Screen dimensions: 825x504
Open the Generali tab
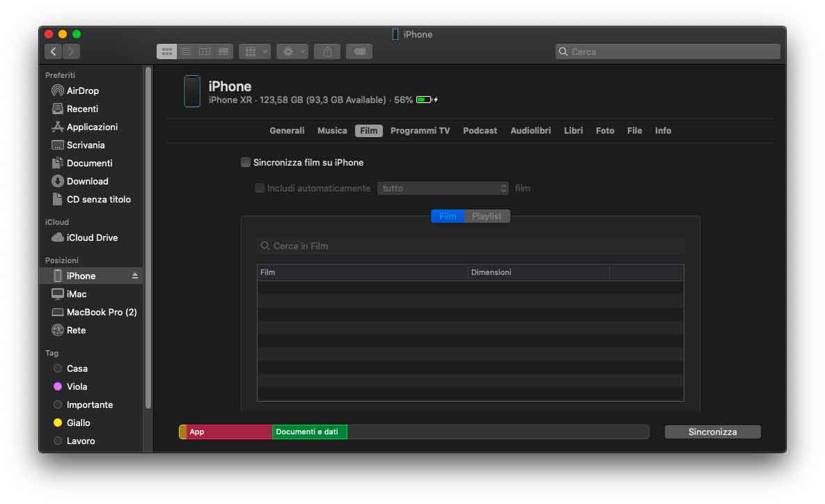point(287,131)
